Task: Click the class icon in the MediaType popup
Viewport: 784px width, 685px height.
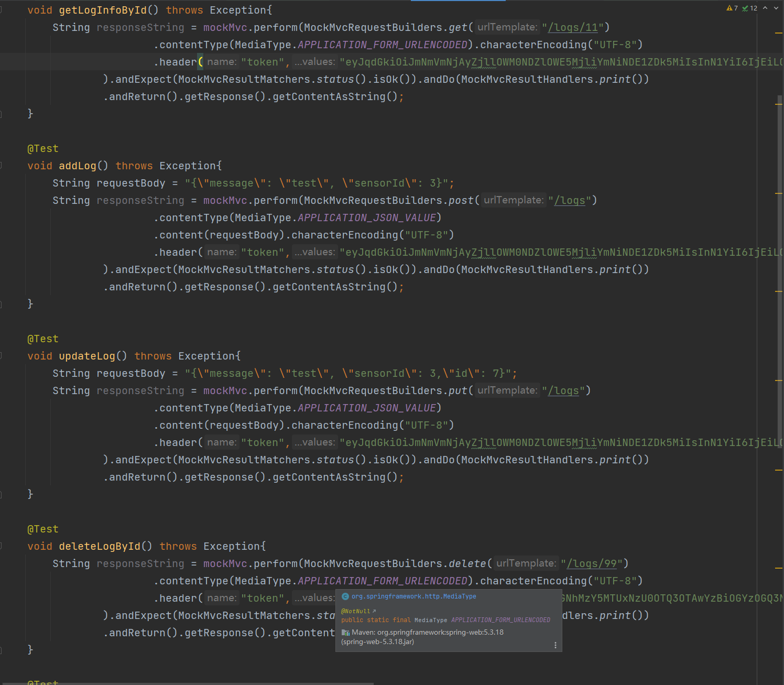Action: click(x=345, y=596)
